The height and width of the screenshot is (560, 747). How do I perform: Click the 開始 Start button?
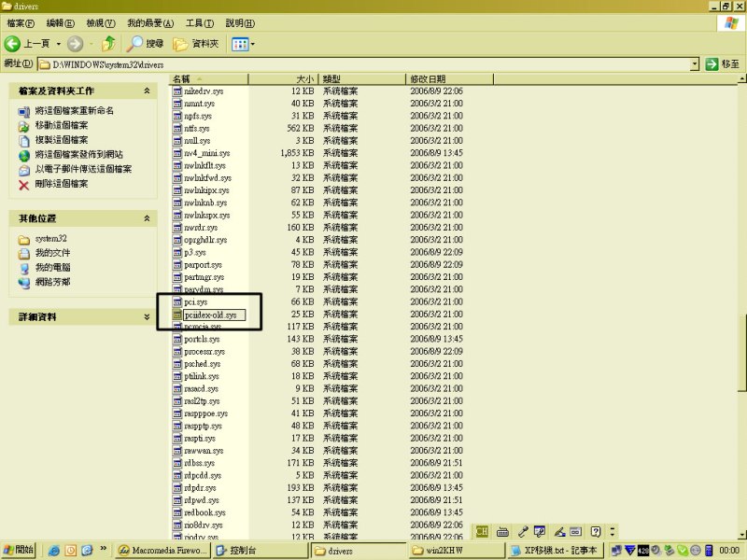click(19, 551)
